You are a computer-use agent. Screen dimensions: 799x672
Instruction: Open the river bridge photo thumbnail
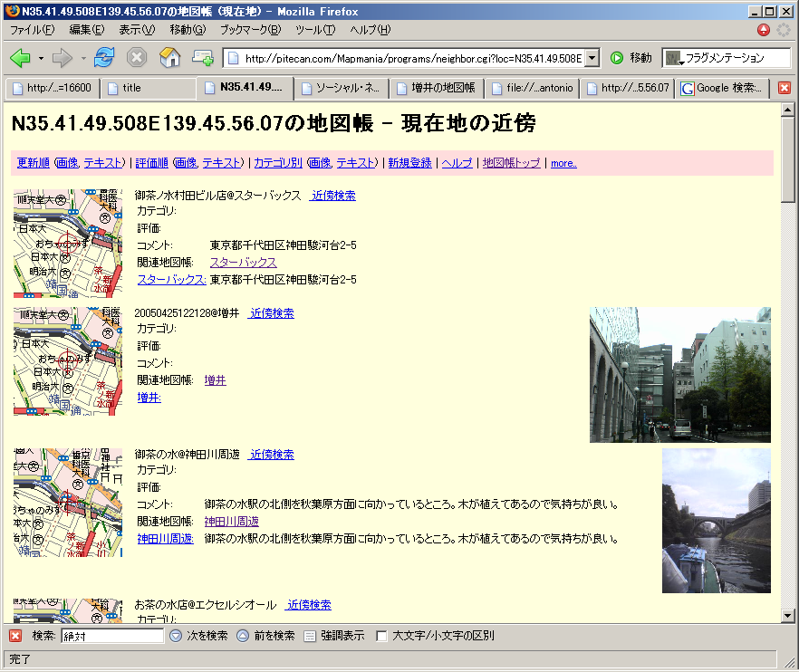pyautogui.click(x=717, y=521)
